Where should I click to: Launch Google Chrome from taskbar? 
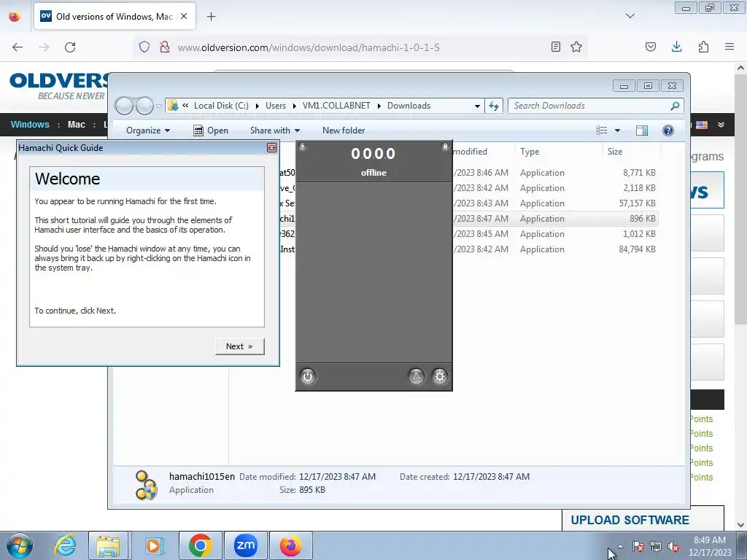200,545
